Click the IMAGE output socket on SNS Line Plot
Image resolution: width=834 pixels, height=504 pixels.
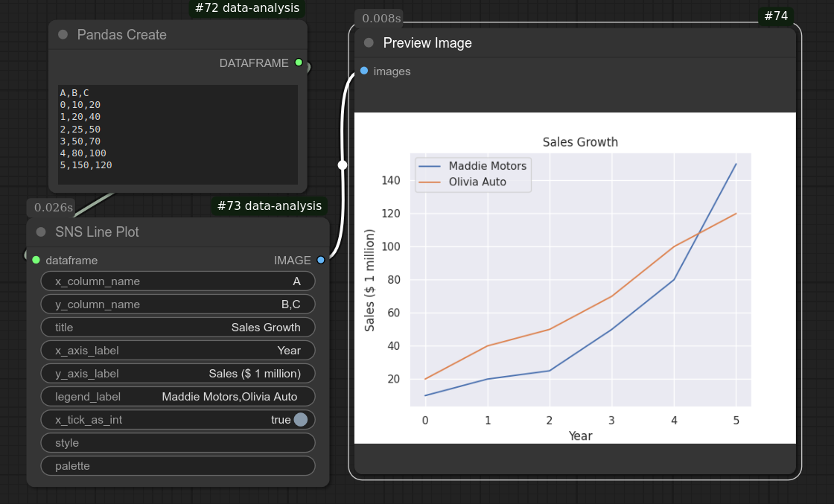pos(321,260)
